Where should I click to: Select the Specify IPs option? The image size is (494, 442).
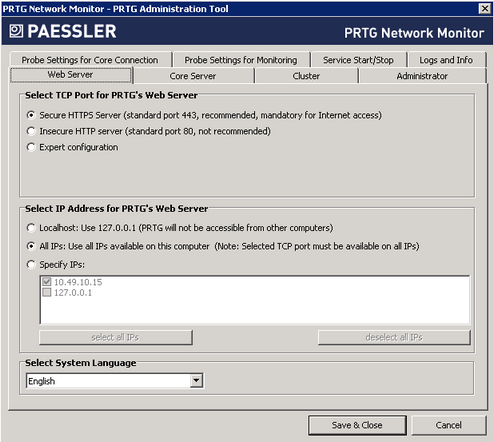(31, 264)
